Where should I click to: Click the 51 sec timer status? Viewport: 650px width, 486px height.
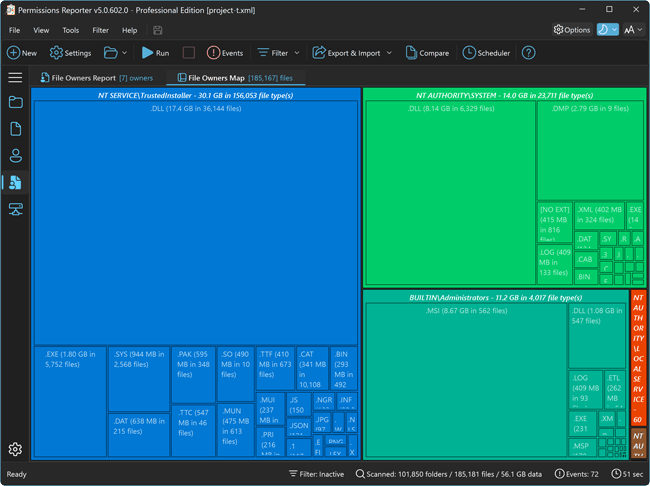click(628, 474)
